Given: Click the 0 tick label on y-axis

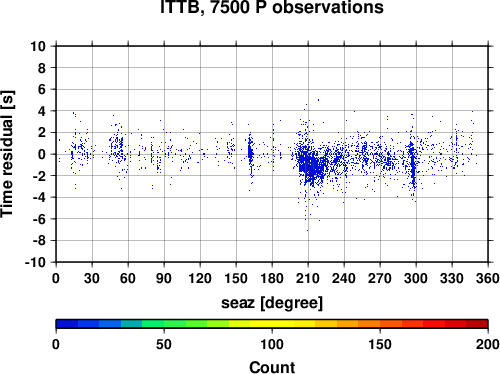Looking at the screenshot, I should tap(42, 154).
